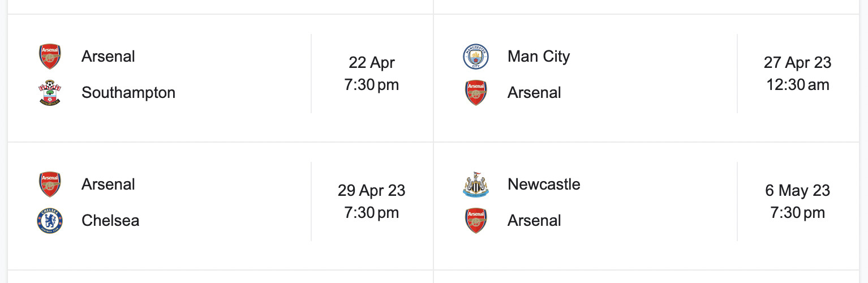This screenshot has width=868, height=283.
Task: Click the Manchester City crest
Action: [476, 57]
